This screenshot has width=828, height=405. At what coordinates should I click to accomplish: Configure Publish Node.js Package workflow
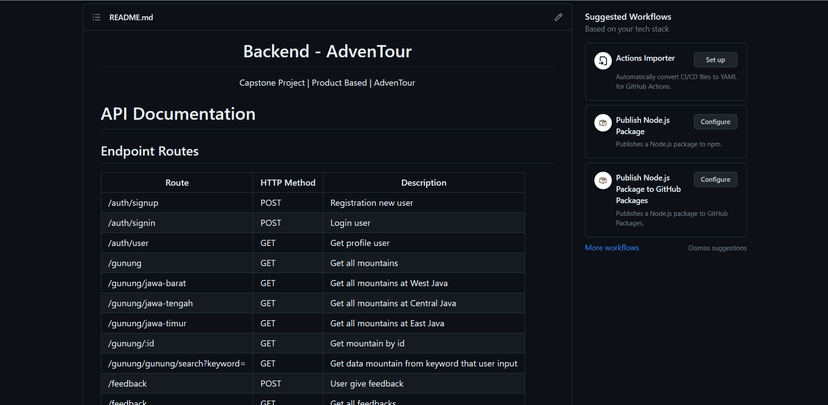[716, 121]
